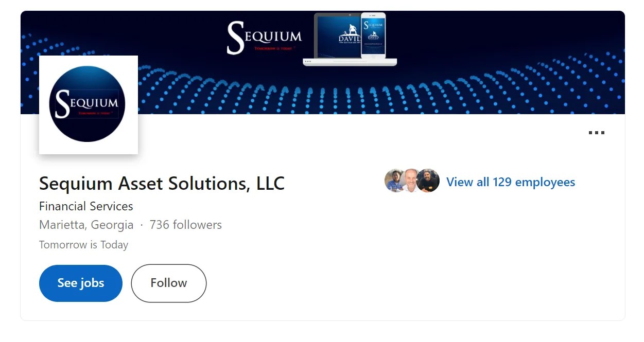Follow Sequium Asset Solutions
The image size is (644, 342).
point(168,283)
